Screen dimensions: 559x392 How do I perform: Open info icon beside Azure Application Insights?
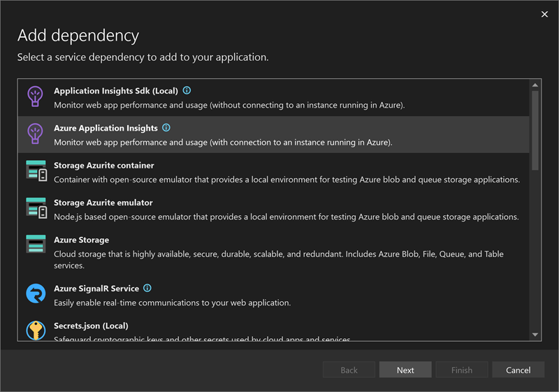166,128
